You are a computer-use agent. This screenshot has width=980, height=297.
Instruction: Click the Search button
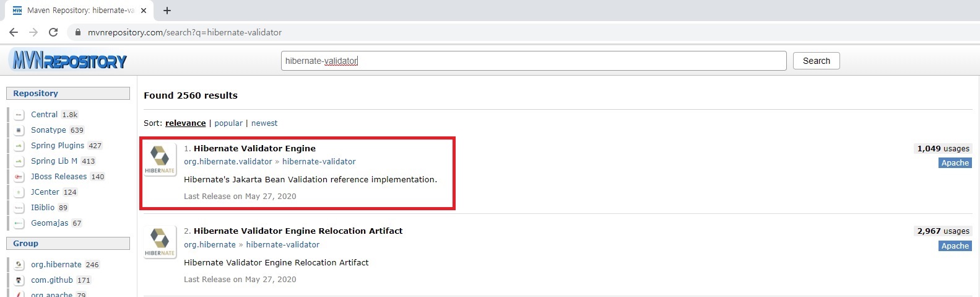tap(817, 61)
